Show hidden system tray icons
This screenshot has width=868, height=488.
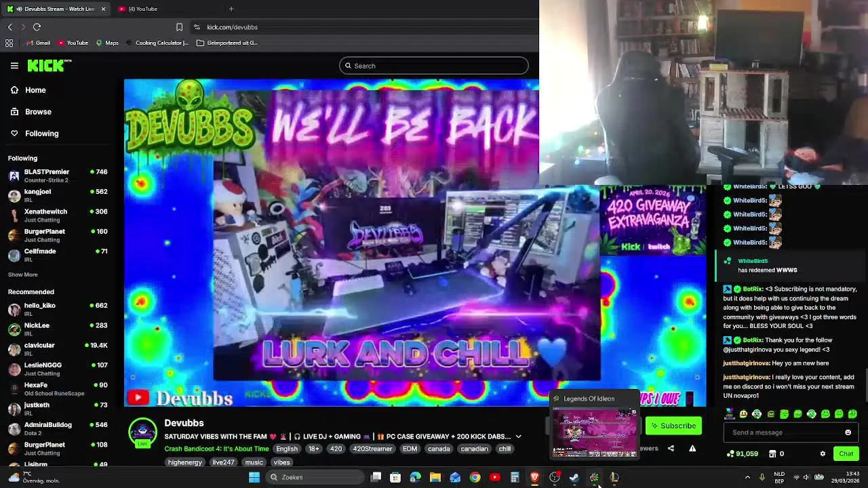(747, 477)
